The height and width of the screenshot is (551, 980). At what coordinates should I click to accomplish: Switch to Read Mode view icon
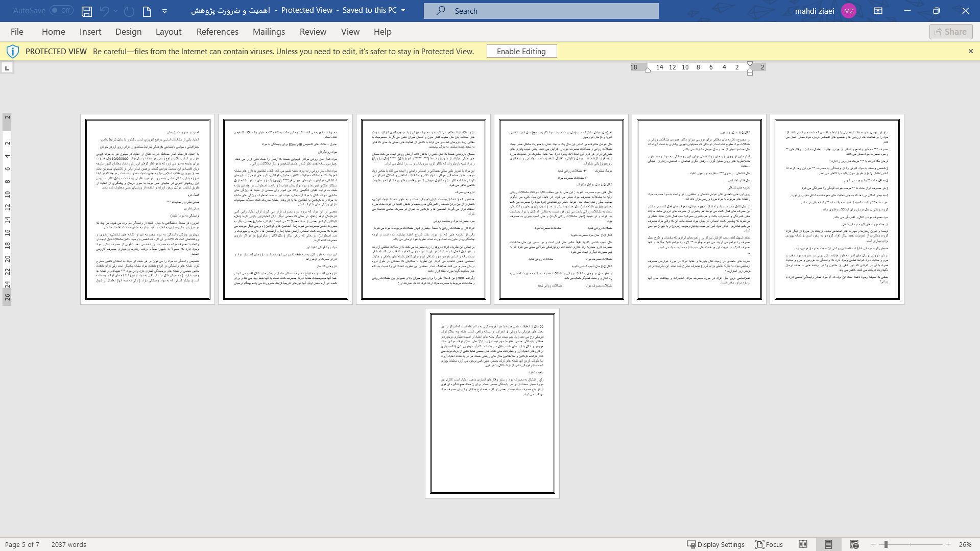click(803, 544)
